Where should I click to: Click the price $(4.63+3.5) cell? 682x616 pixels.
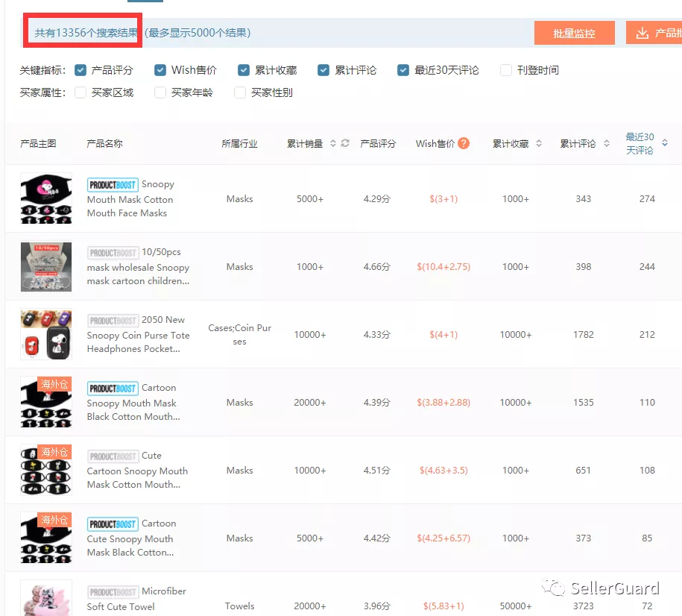[x=443, y=470]
